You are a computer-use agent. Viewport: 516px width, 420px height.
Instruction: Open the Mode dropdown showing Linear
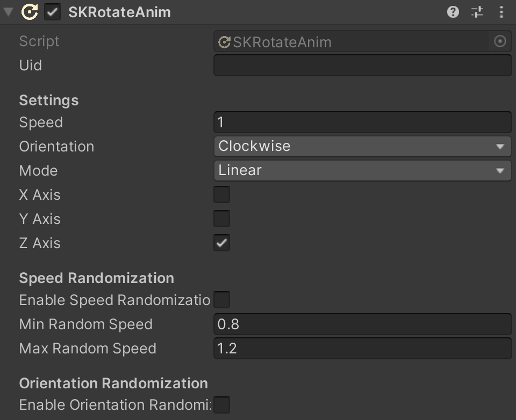[362, 170]
